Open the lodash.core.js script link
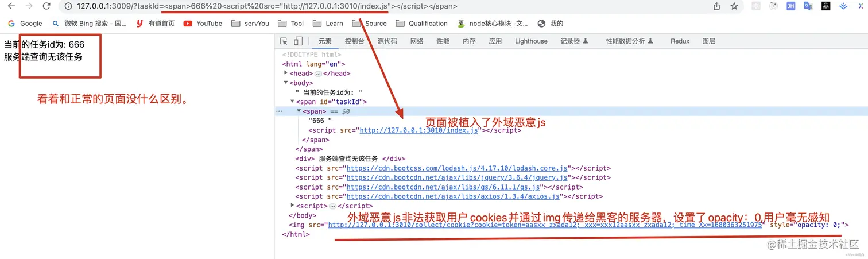 (x=457, y=168)
